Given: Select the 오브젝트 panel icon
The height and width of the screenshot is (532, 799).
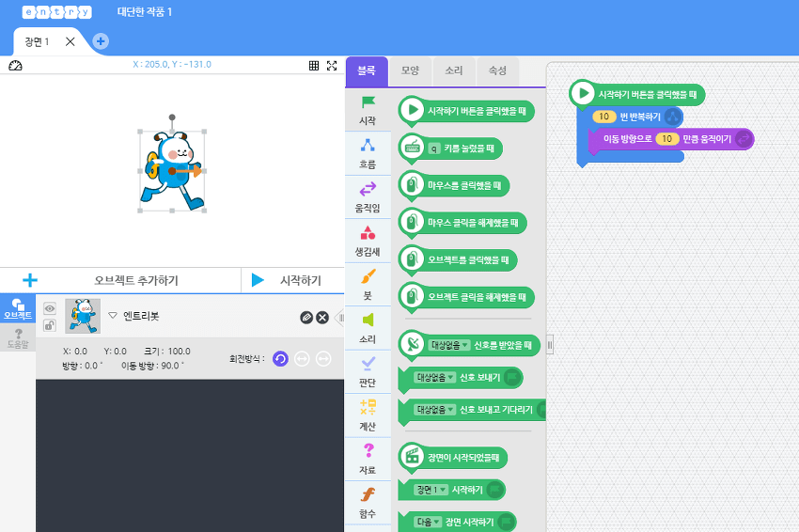Looking at the screenshot, I should pyautogui.click(x=18, y=309).
